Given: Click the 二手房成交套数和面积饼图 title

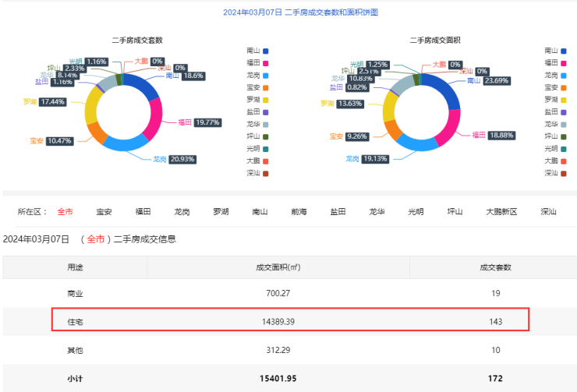Looking at the screenshot, I should pyautogui.click(x=299, y=12).
